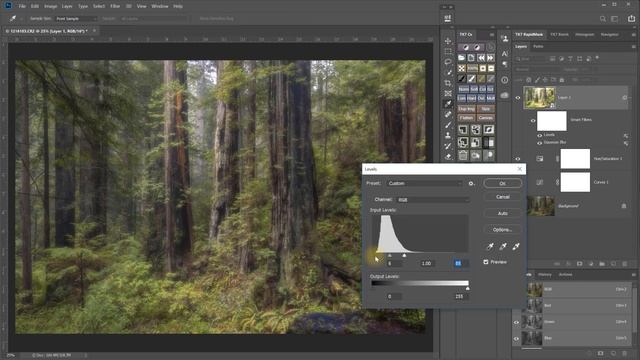640x360 pixels.
Task: Open the search icon at top right
Action: [x=603, y=19]
